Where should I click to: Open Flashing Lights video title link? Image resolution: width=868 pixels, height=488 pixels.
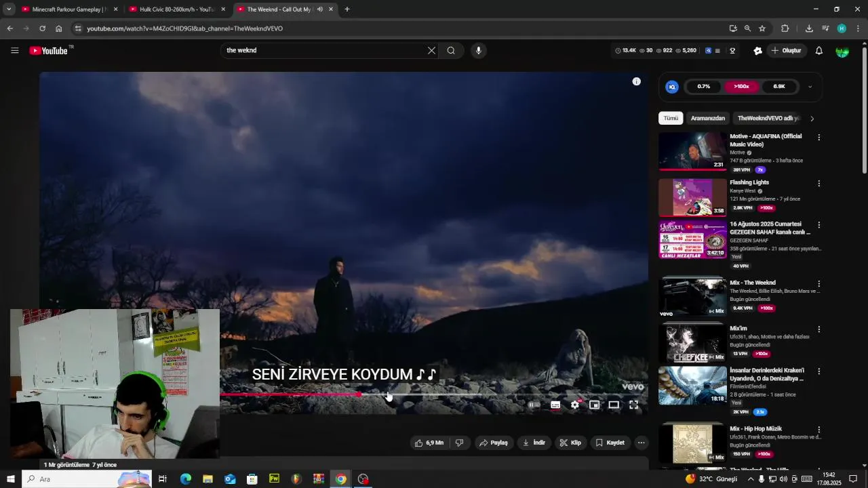click(749, 182)
